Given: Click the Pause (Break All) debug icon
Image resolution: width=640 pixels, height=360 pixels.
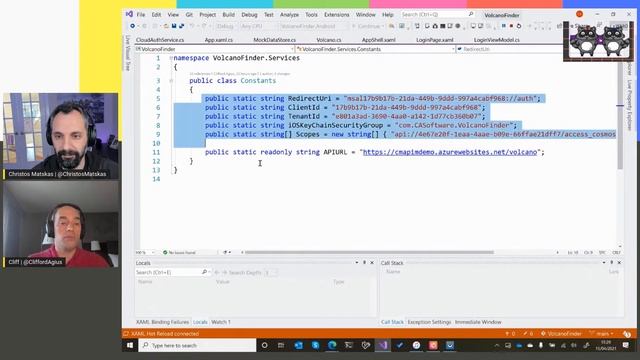Looking at the screenshot, I should [x=504, y=26].
